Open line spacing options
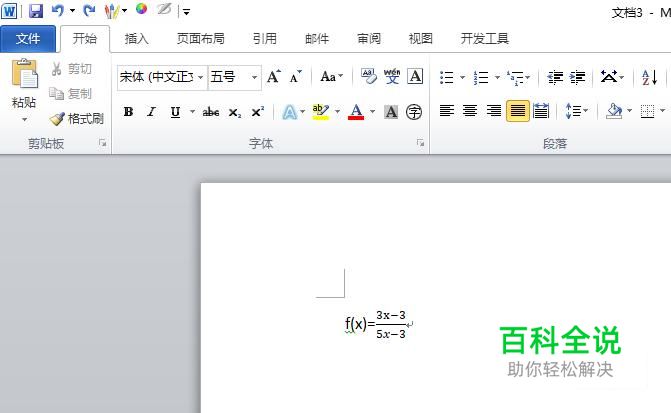This screenshot has height=413, width=671. pyautogui.click(x=576, y=111)
